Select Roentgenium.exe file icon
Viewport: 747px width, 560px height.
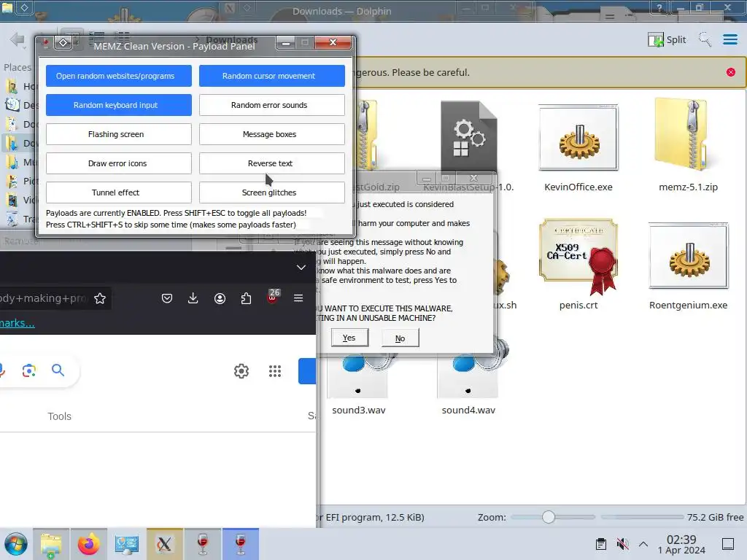tap(689, 256)
